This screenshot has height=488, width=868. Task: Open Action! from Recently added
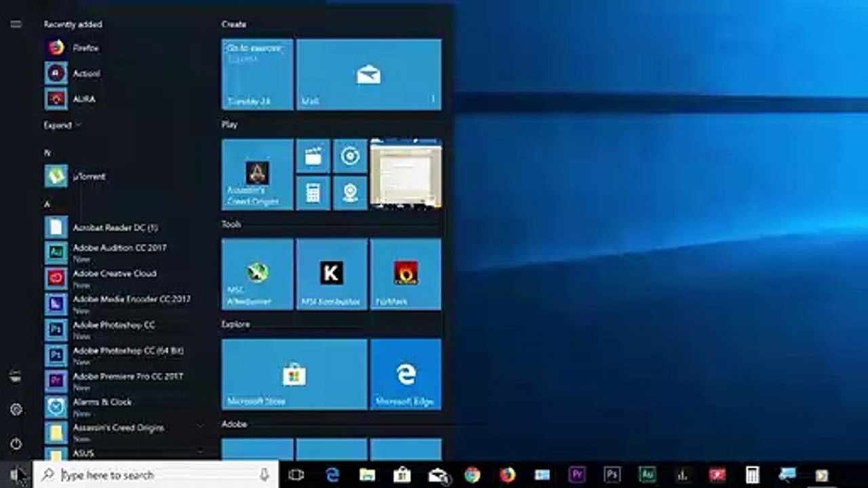pos(122,73)
